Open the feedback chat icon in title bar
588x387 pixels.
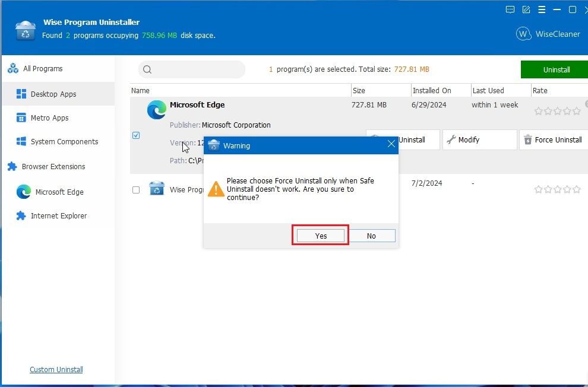pos(510,9)
